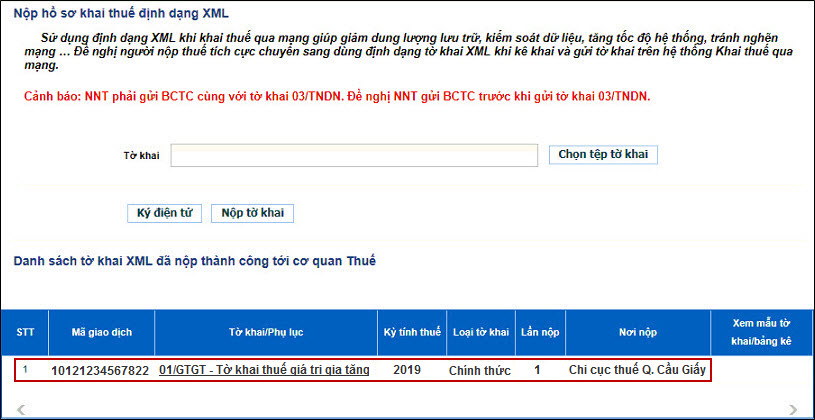Viewport: 815px width, 420px height.
Task: Select the Tờ khai/Phụ lục column header
Action: 264,332
